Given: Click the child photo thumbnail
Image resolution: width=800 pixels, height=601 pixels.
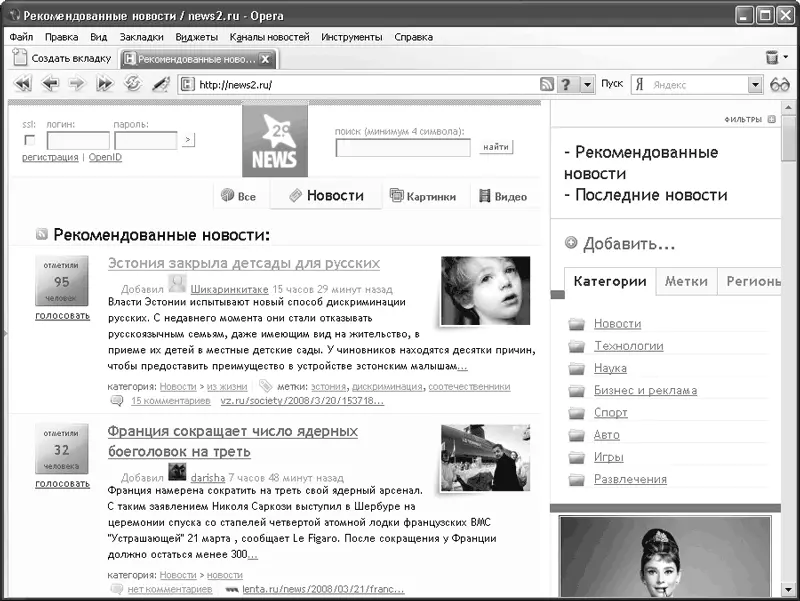Looking at the screenshot, I should [485, 291].
